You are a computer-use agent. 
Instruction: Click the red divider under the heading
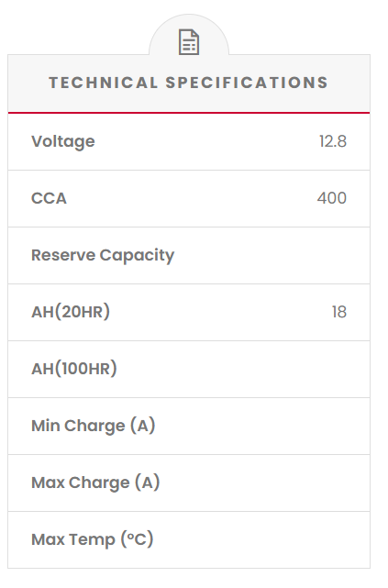pos(189,113)
